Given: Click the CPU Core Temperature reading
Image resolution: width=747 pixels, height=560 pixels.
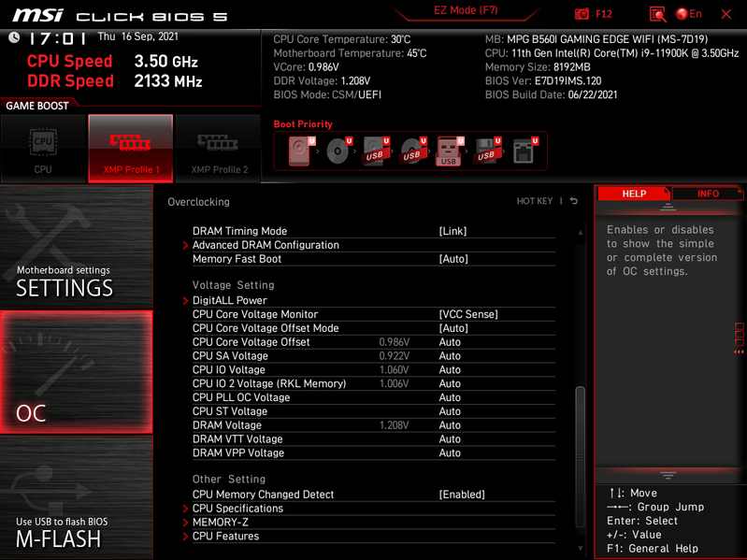Looking at the screenshot, I should (x=341, y=39).
